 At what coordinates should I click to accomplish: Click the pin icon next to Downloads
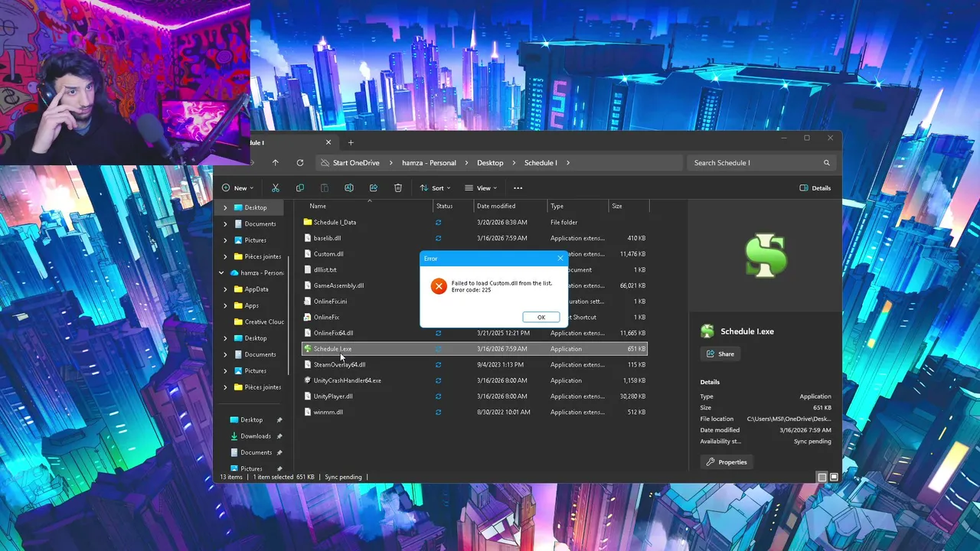(279, 436)
